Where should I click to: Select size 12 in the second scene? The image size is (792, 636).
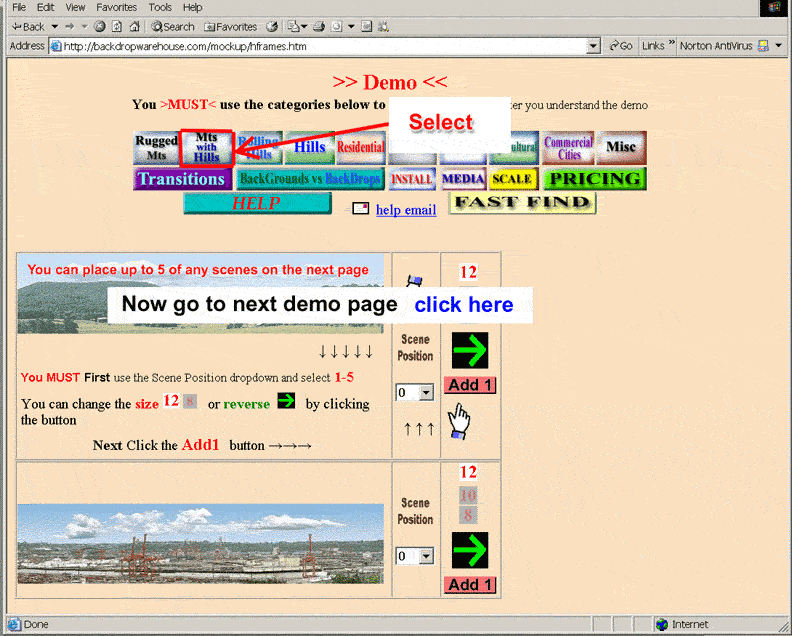click(x=468, y=472)
